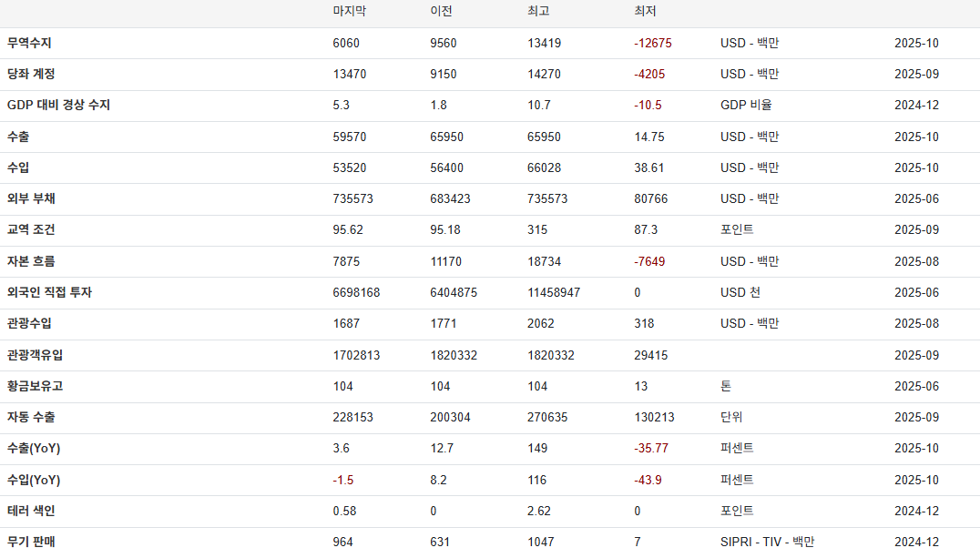Click the 수출(YoY) indicator link
Image resolution: width=980 pixels, height=558 pixels.
click(34, 448)
